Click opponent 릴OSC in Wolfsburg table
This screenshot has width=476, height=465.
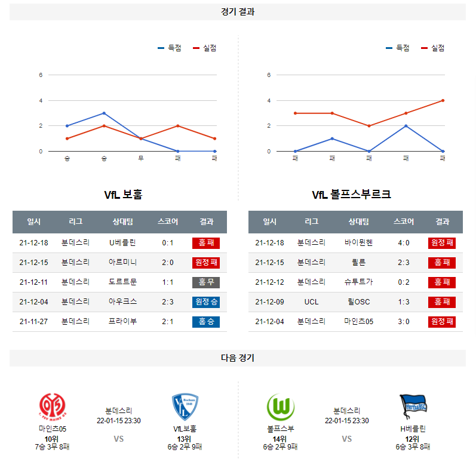click(358, 302)
